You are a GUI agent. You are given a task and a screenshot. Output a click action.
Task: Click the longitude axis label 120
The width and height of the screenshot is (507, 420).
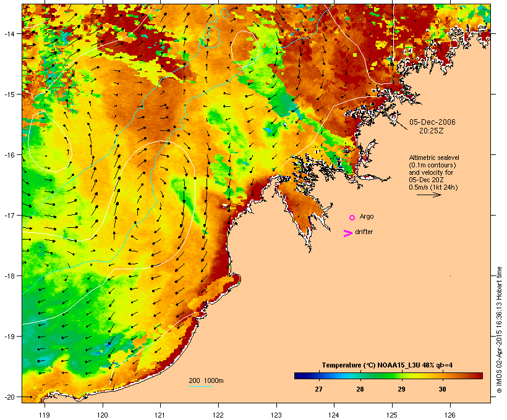(x=103, y=415)
